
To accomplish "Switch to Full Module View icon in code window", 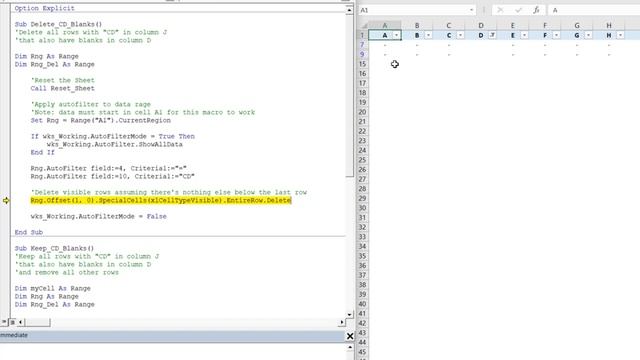I will coord(12,322).
